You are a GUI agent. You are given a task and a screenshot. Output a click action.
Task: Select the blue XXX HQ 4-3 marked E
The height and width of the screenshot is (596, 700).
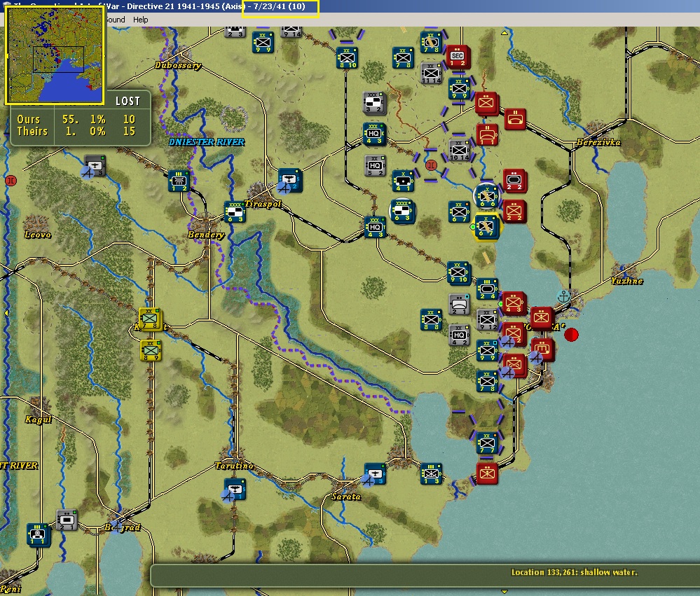click(x=374, y=134)
